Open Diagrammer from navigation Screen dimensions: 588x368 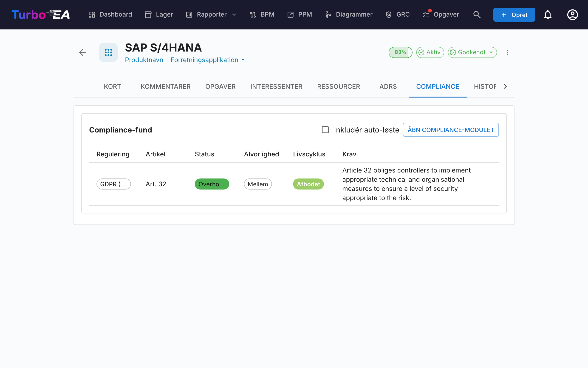pyautogui.click(x=349, y=14)
